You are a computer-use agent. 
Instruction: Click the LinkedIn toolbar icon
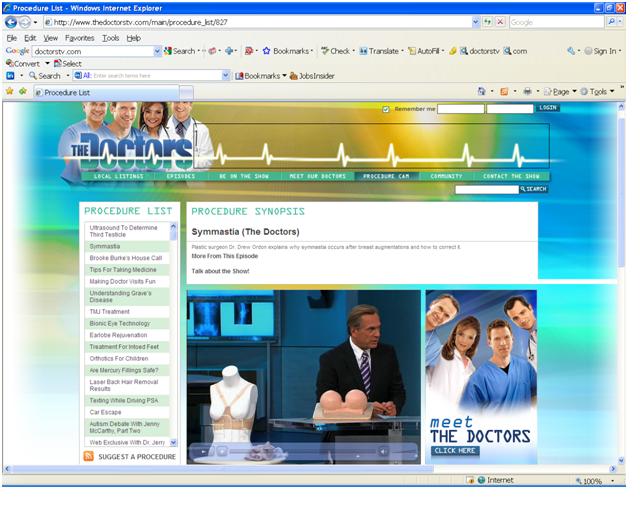click(x=11, y=76)
